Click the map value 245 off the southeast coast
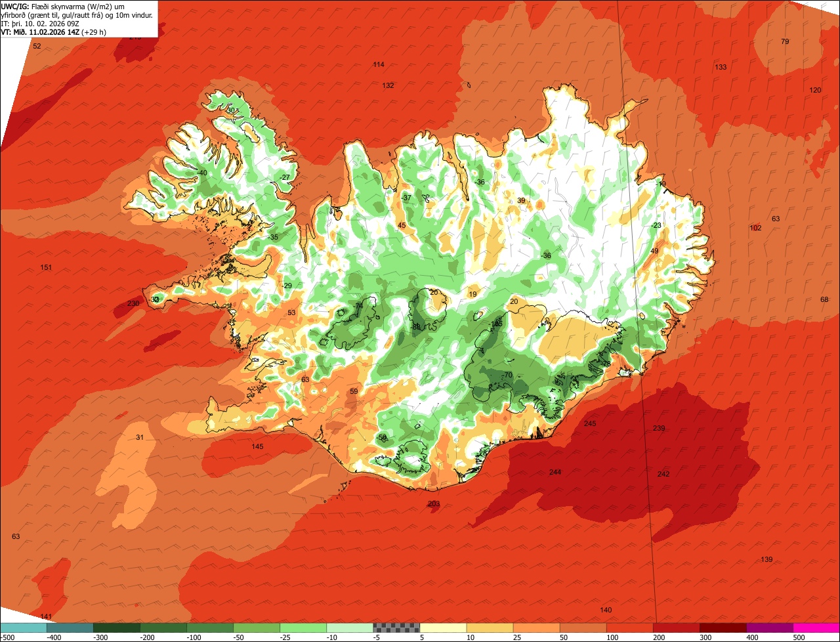The height and width of the screenshot is (642, 840). tap(590, 424)
